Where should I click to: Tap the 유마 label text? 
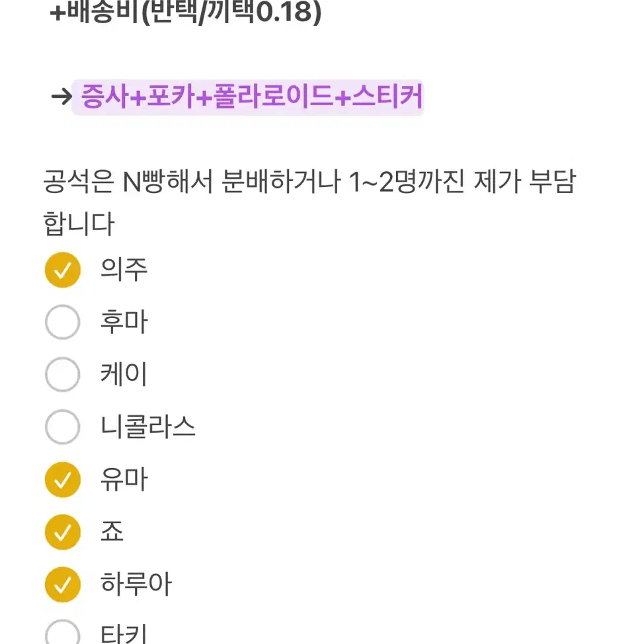coord(124,480)
